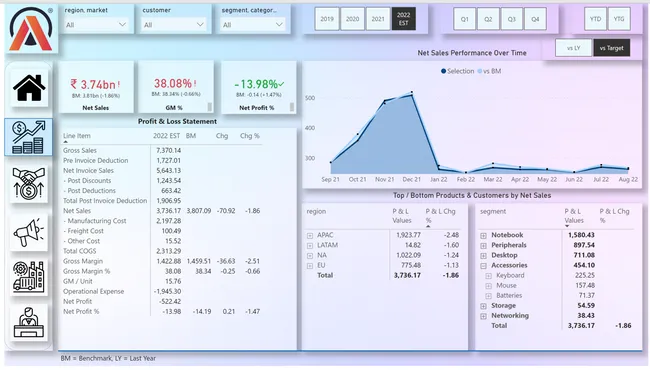This screenshot has width=650, height=370.
Task: Open the Sales handshake icon
Action: pos(29,184)
